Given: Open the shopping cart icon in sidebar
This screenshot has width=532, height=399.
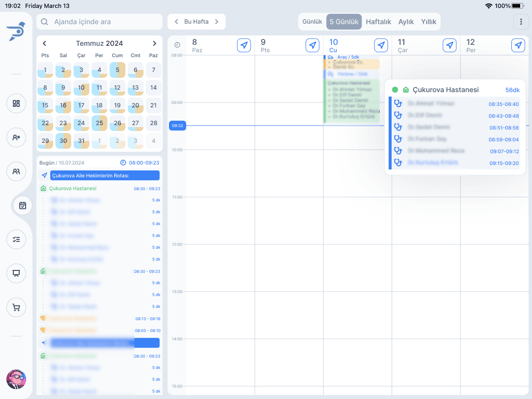Looking at the screenshot, I should pos(16,308).
